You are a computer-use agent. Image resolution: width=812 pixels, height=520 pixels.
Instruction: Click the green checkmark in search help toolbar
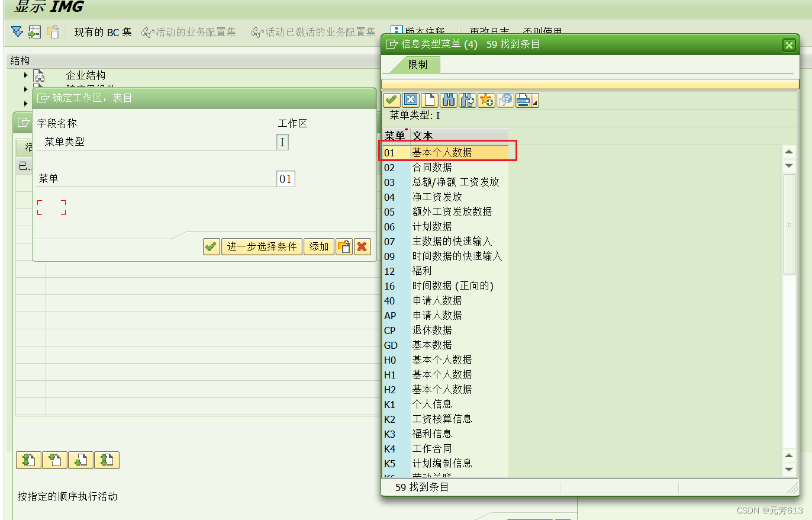391,100
